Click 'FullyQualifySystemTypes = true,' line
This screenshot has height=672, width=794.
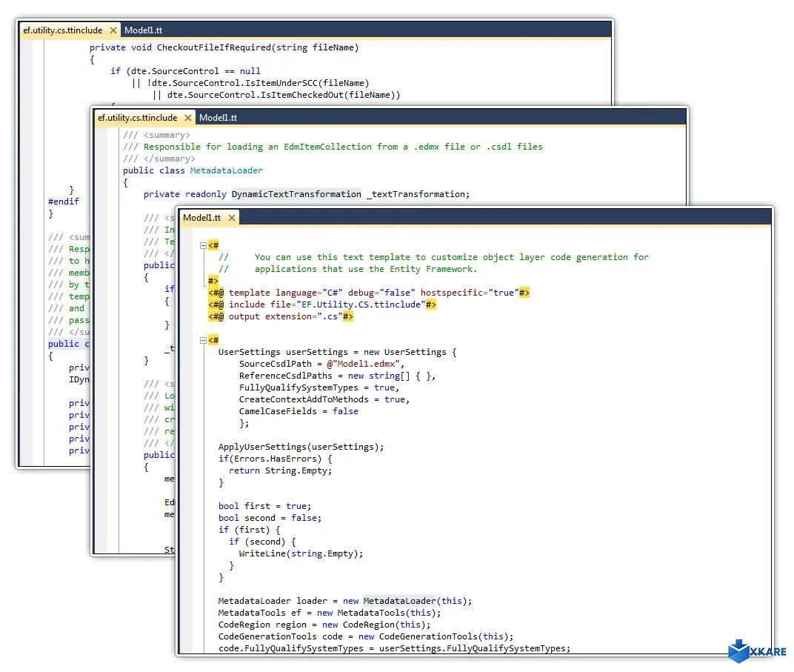point(319,387)
